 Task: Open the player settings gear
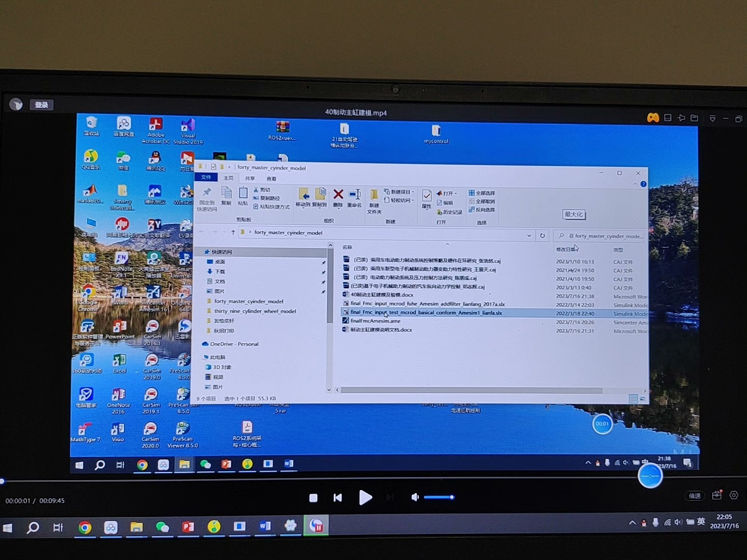[x=734, y=495]
